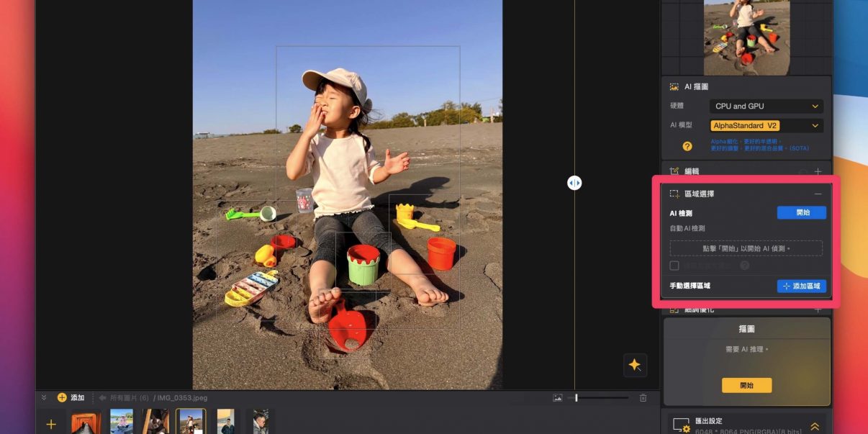Toggle the checkbox below the AI detection hint
Screen dimensions: 868x434
[x=674, y=266]
